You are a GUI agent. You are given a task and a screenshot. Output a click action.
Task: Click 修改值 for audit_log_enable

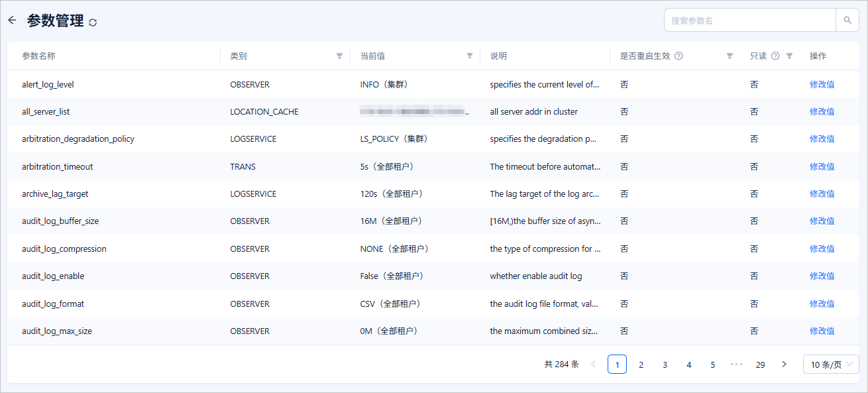[822, 276]
